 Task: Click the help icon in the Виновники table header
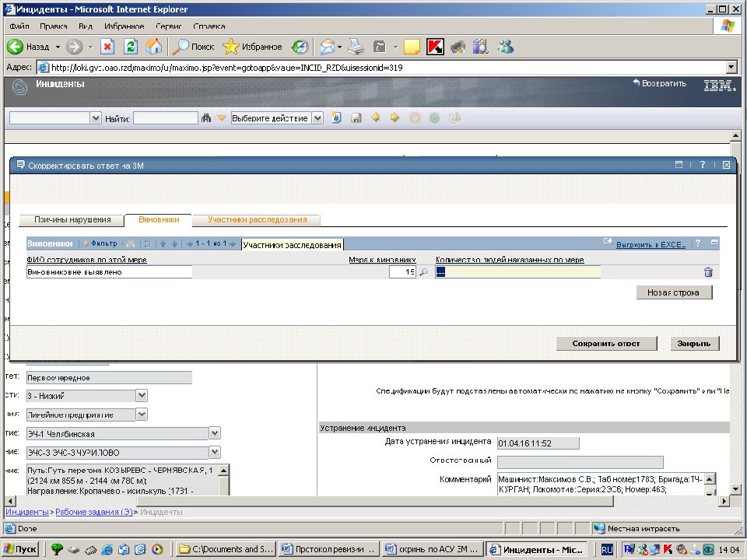pyautogui.click(x=698, y=243)
